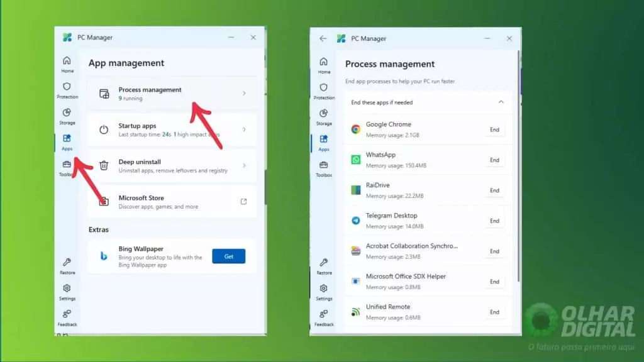Open the Deep uninstall chevron
Viewport: 644px width, 362px height.
pyautogui.click(x=244, y=165)
